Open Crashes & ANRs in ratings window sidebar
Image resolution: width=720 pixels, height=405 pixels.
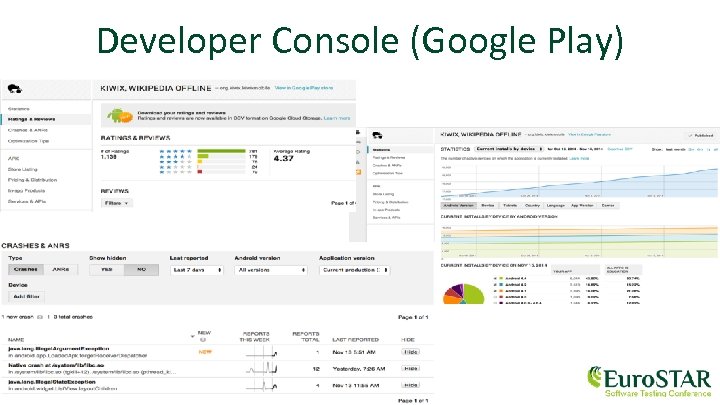28,130
